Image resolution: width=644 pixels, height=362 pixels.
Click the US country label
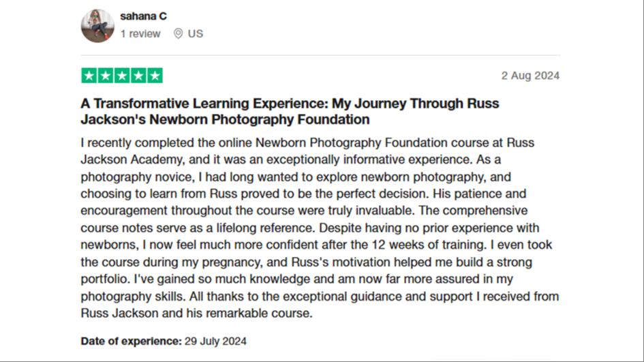click(x=196, y=33)
